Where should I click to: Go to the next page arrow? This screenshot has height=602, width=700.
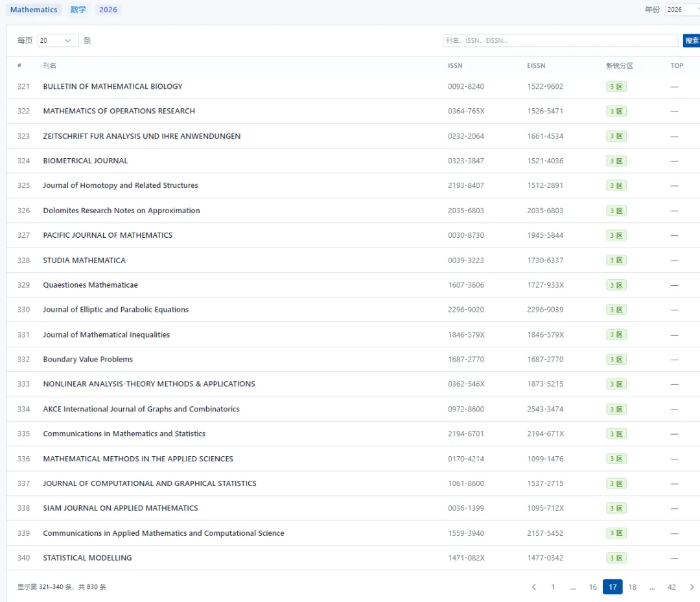[x=692, y=587]
